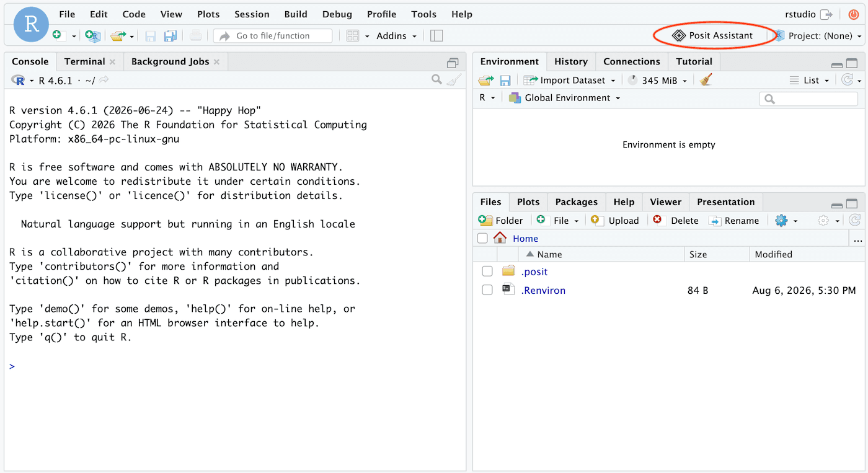Click the .posit folder icon

(508, 271)
